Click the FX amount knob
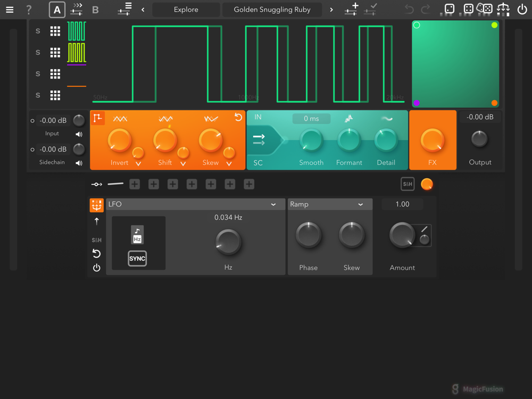Viewport: 532px width, 399px height. (432, 140)
